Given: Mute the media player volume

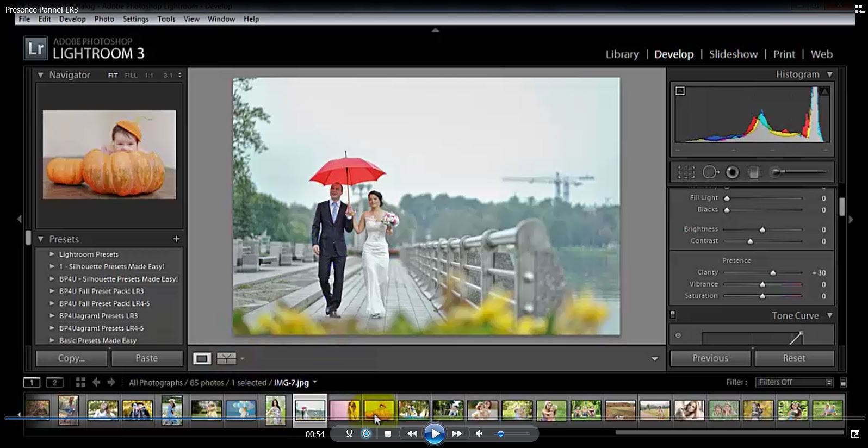Looking at the screenshot, I should [x=479, y=433].
